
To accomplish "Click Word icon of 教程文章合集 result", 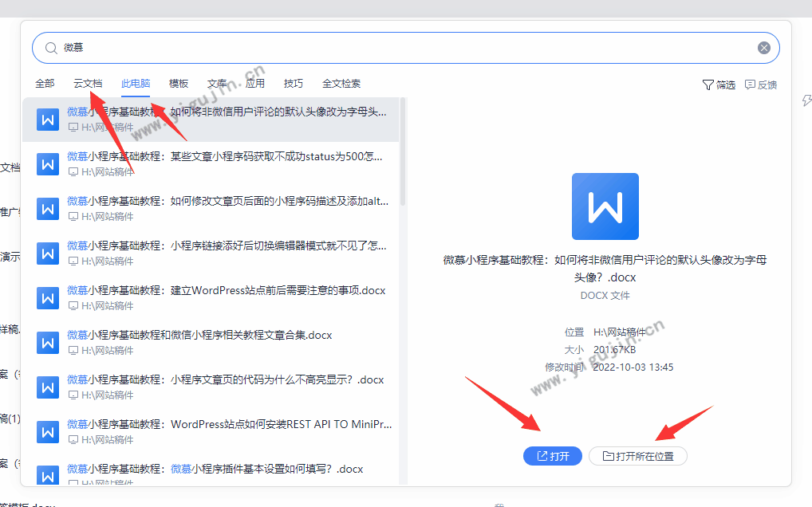I will pyautogui.click(x=48, y=343).
